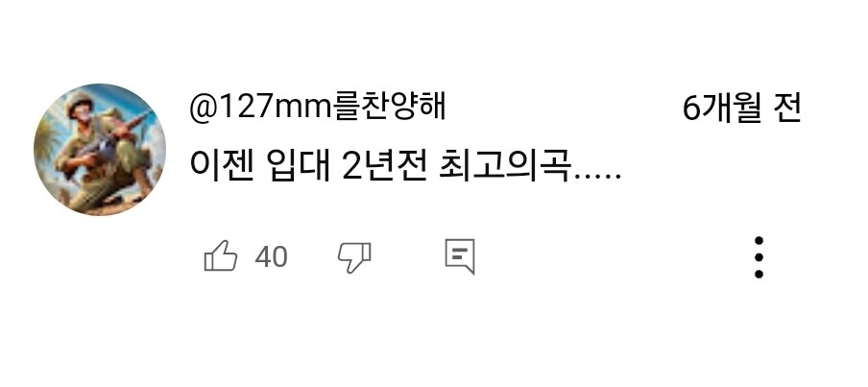Open reply via the speech bubble icon
Image resolution: width=868 pixels, height=387 pixels.
click(x=460, y=256)
